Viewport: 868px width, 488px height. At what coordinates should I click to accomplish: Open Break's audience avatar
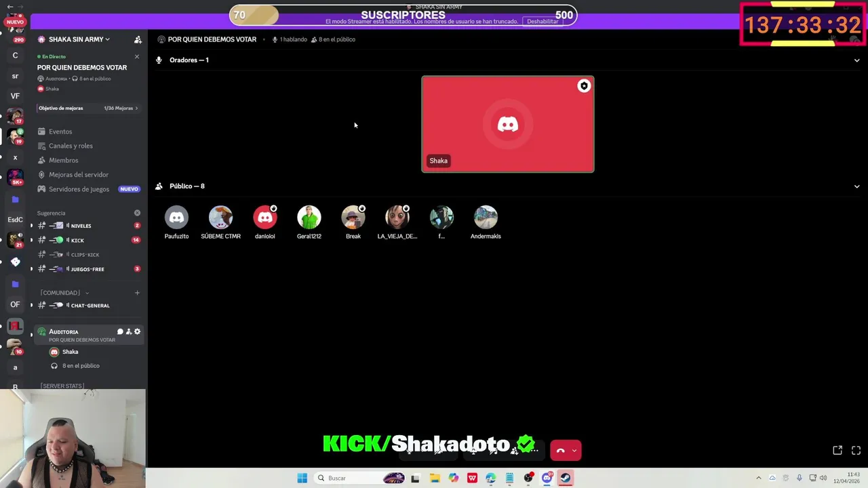coord(353,218)
